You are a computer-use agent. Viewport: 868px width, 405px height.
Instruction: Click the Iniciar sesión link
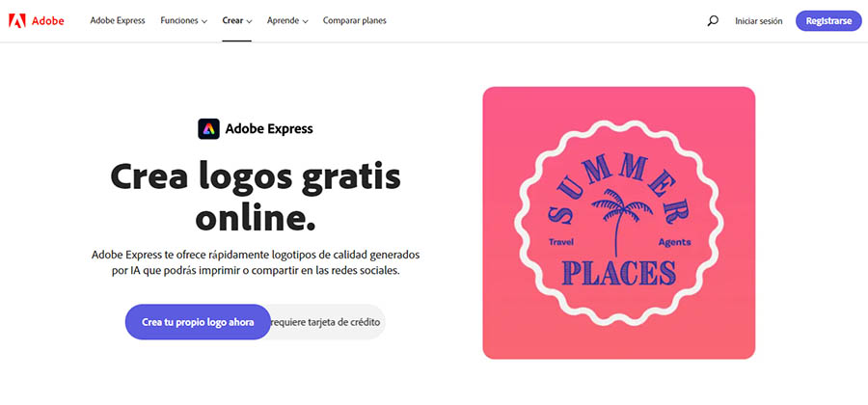(x=759, y=21)
